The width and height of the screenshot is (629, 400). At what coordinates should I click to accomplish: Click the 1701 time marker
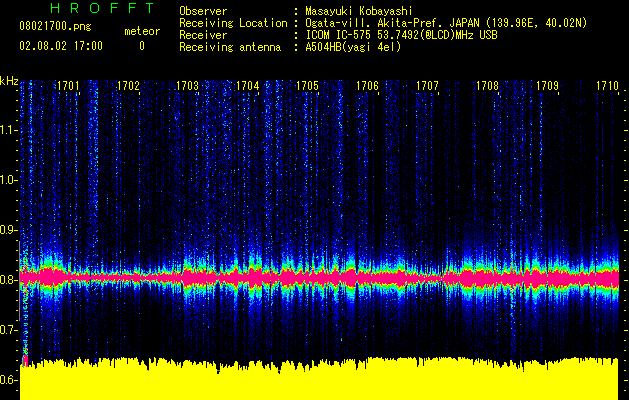coord(68,86)
